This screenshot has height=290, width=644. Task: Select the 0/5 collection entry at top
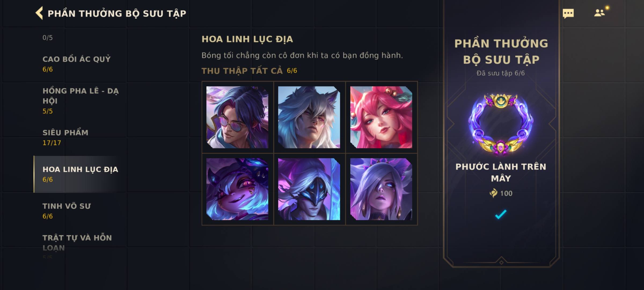click(x=47, y=38)
